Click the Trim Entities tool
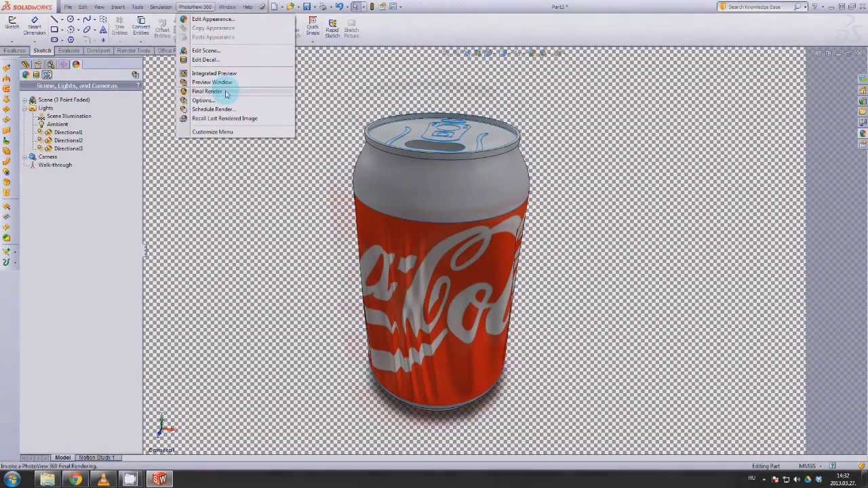 119,26
